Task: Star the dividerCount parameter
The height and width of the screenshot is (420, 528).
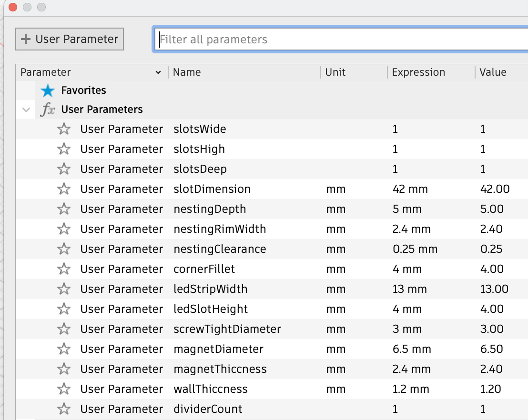Action: (x=64, y=409)
